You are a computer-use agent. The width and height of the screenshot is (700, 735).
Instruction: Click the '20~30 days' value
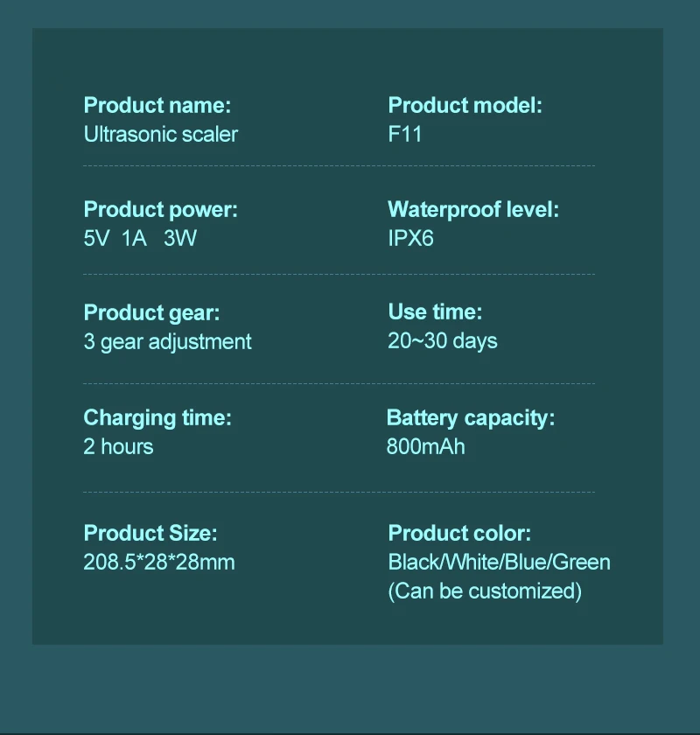point(442,341)
